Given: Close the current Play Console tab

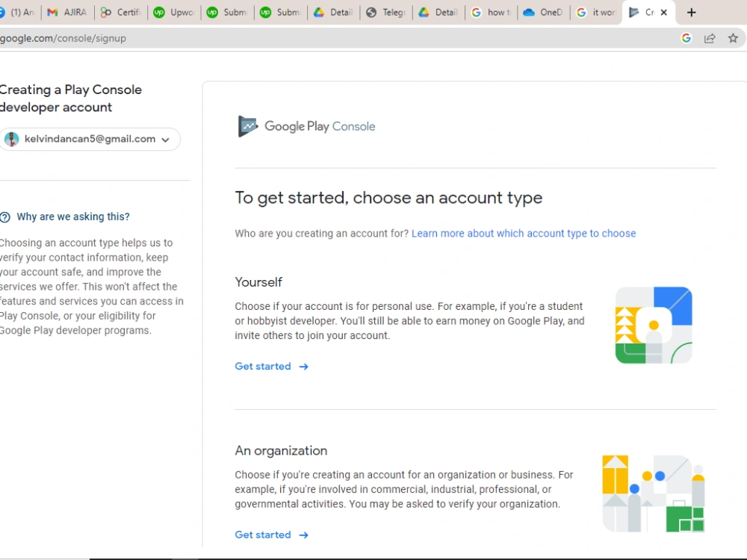Looking at the screenshot, I should point(663,13).
